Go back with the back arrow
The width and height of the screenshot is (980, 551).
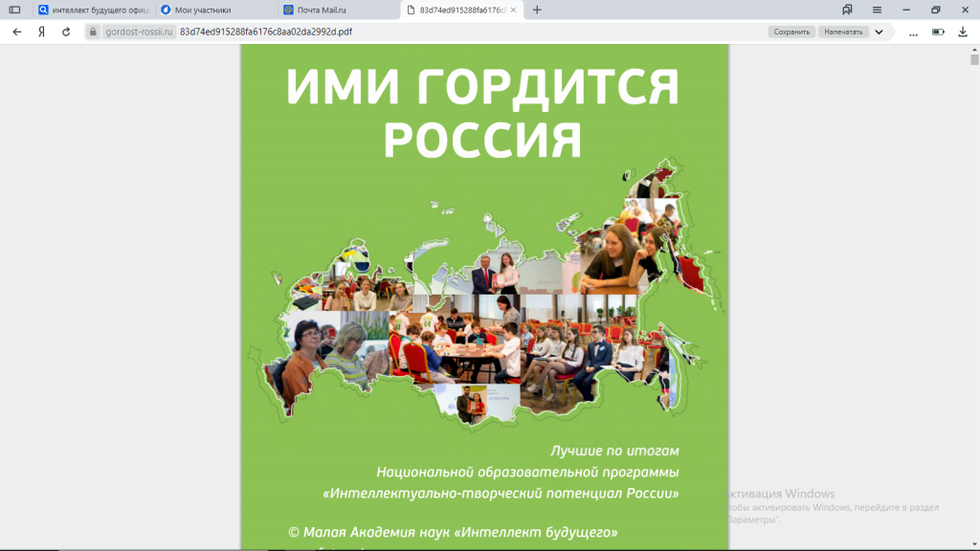(16, 32)
